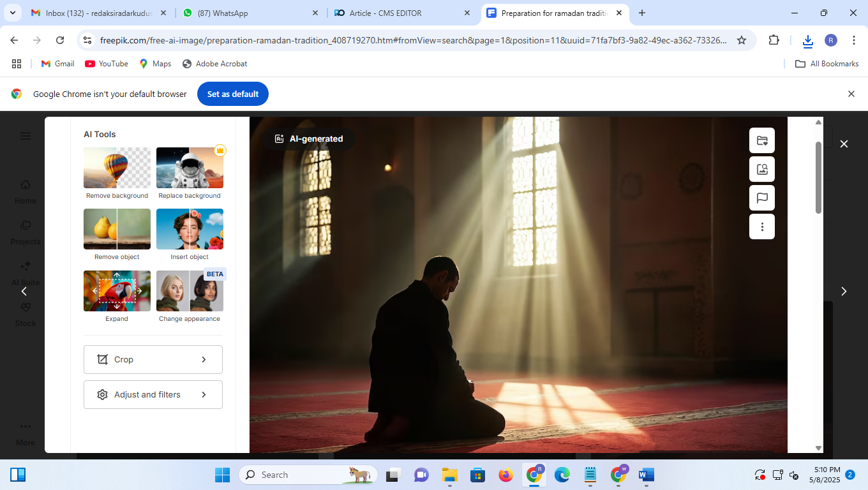The height and width of the screenshot is (490, 868).
Task: Select the Remove background tool thumbnail
Action: 117,168
